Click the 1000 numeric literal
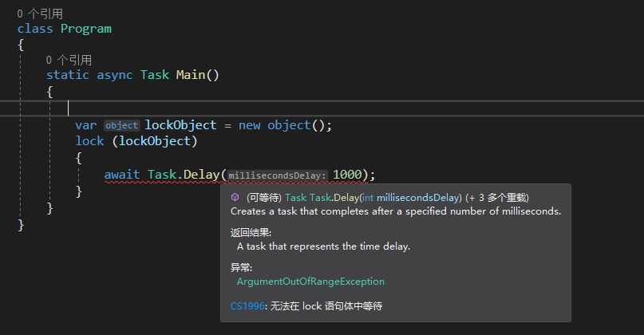 tap(347, 175)
